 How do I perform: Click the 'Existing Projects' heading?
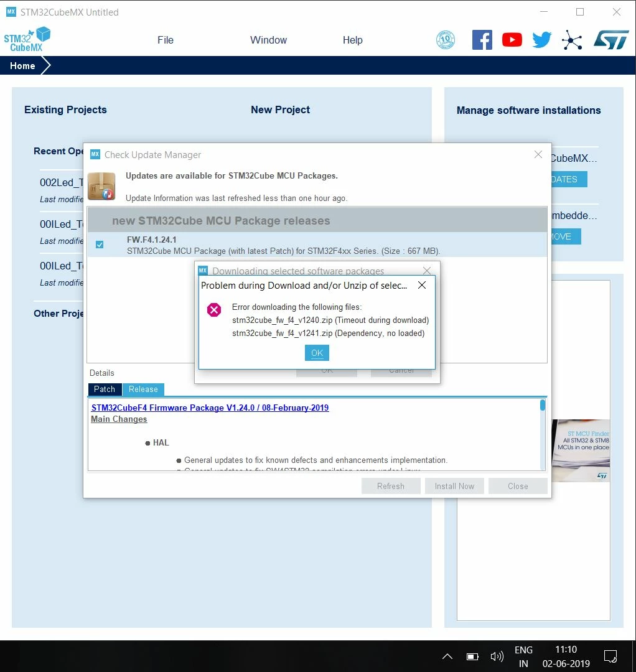click(65, 110)
